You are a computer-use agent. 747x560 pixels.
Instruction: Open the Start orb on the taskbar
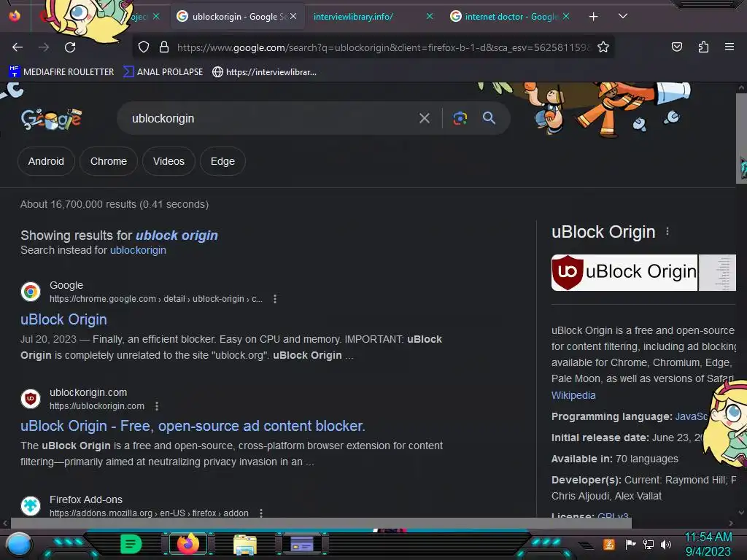click(19, 544)
